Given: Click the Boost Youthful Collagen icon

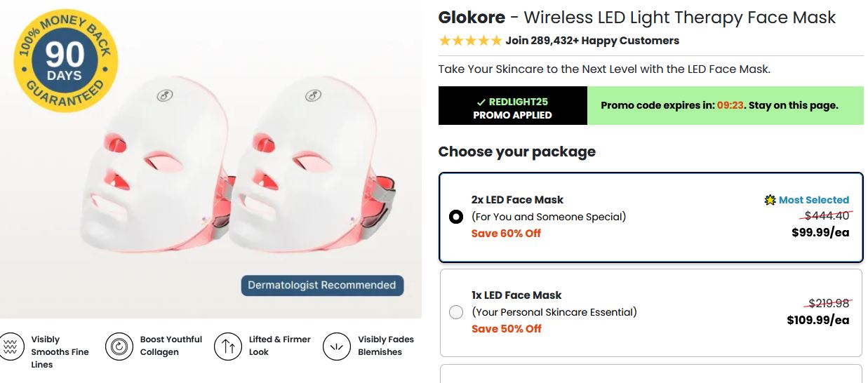Looking at the screenshot, I should [119, 346].
